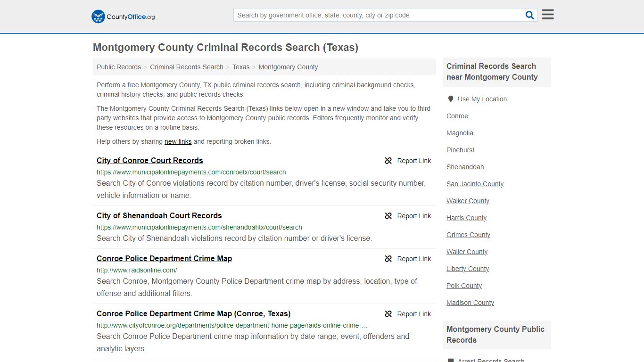The image size is (644, 362).
Task: Open Liberty County link
Action: tap(468, 269)
